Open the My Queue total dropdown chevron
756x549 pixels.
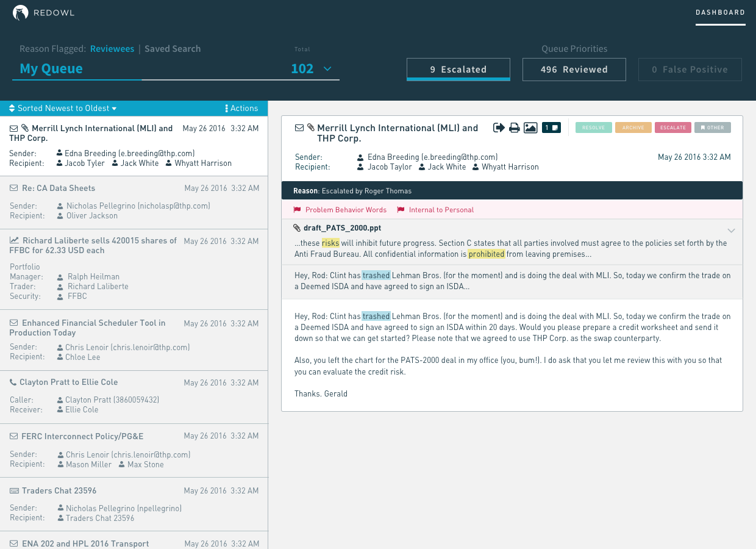[327, 69]
